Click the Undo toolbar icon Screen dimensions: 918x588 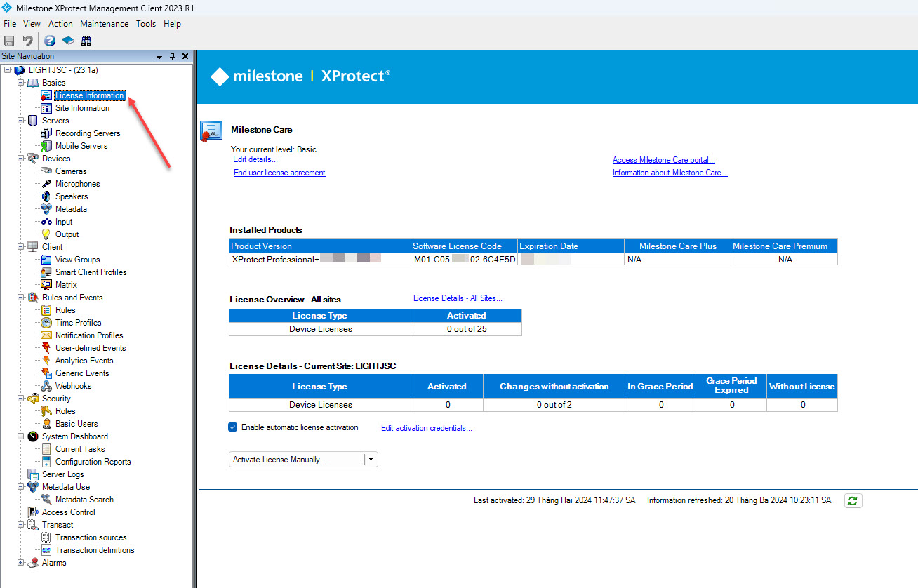pyautogui.click(x=27, y=41)
